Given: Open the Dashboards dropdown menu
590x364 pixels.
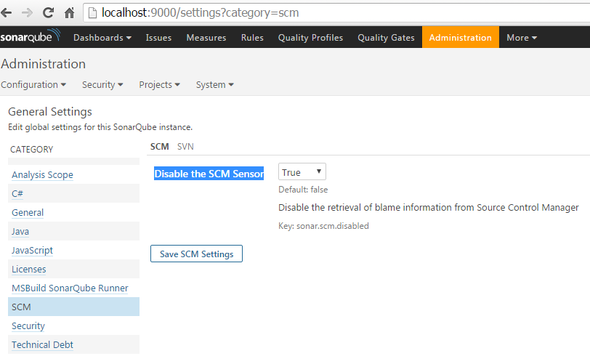Looking at the screenshot, I should (102, 38).
